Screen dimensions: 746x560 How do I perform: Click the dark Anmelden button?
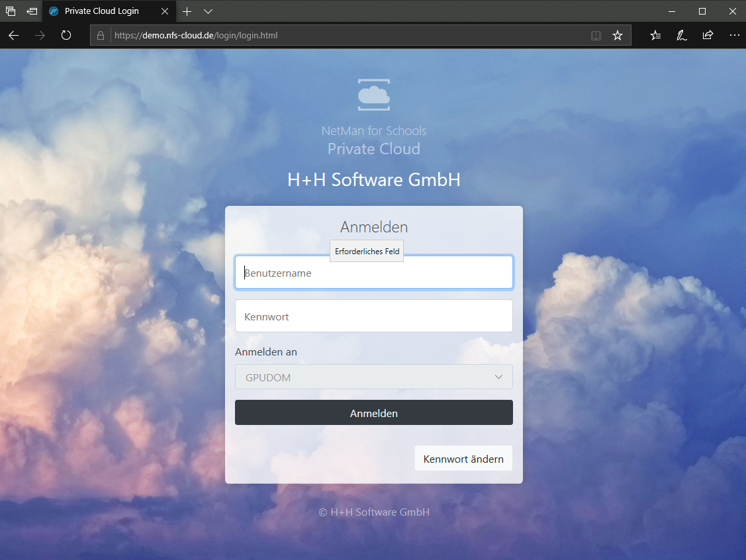tap(374, 412)
